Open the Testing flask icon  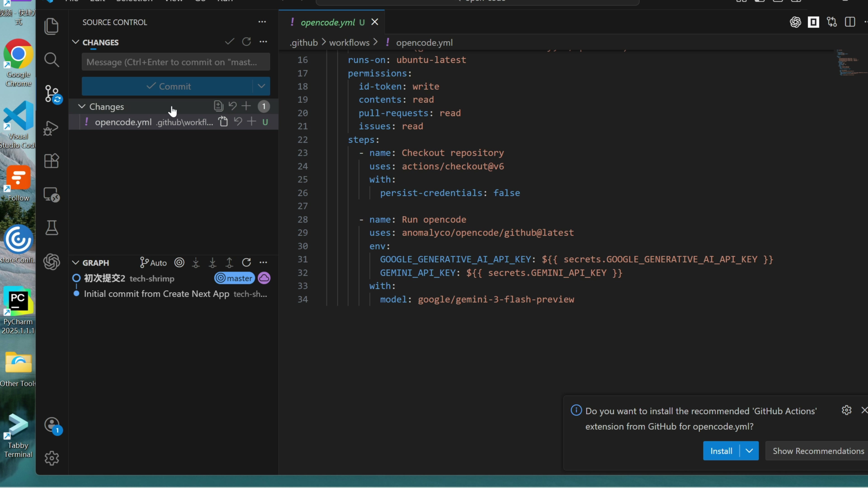(x=51, y=228)
